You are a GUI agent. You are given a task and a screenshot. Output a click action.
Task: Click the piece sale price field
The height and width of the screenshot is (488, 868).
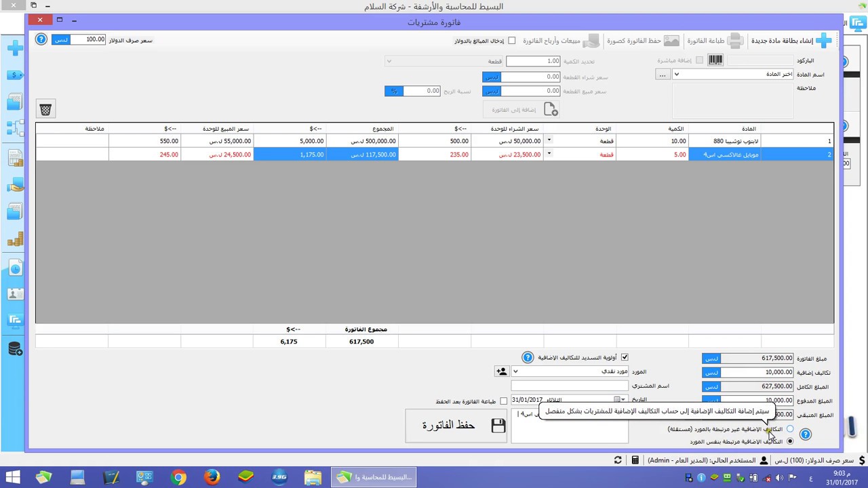(530, 91)
